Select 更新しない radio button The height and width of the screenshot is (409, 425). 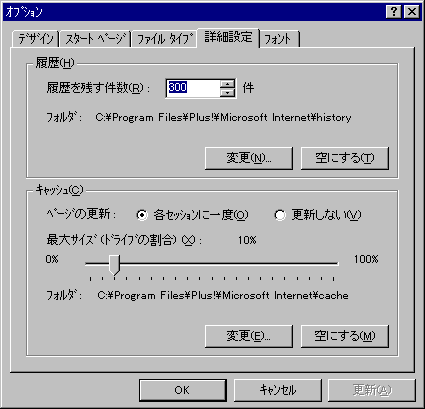point(280,215)
